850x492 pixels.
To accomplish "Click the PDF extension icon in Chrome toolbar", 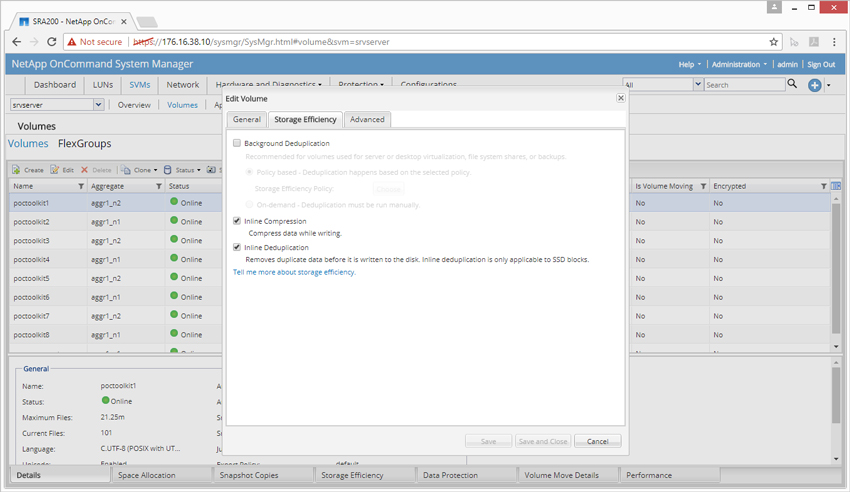I will 814,42.
